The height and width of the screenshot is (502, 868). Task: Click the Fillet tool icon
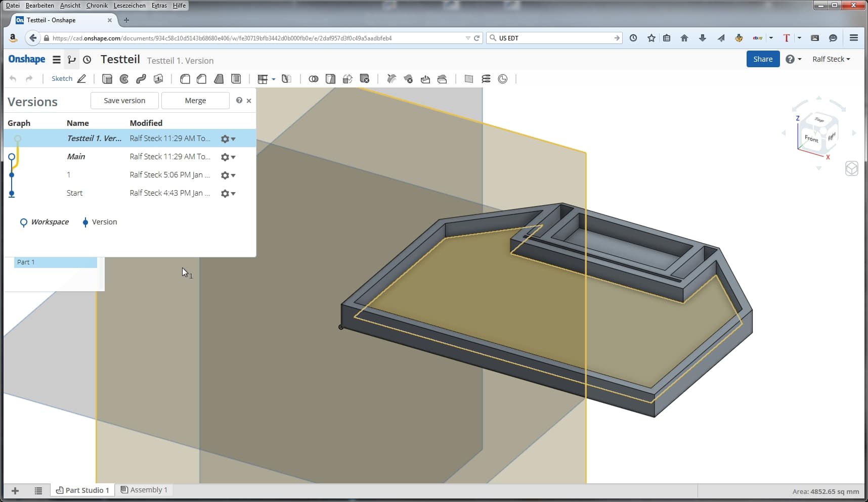coord(185,79)
